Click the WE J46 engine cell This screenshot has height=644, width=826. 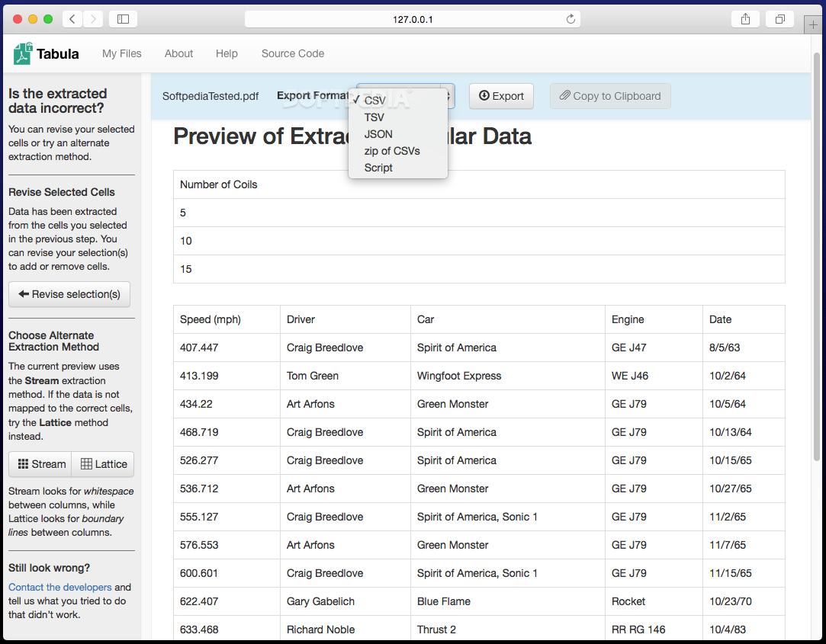click(654, 376)
